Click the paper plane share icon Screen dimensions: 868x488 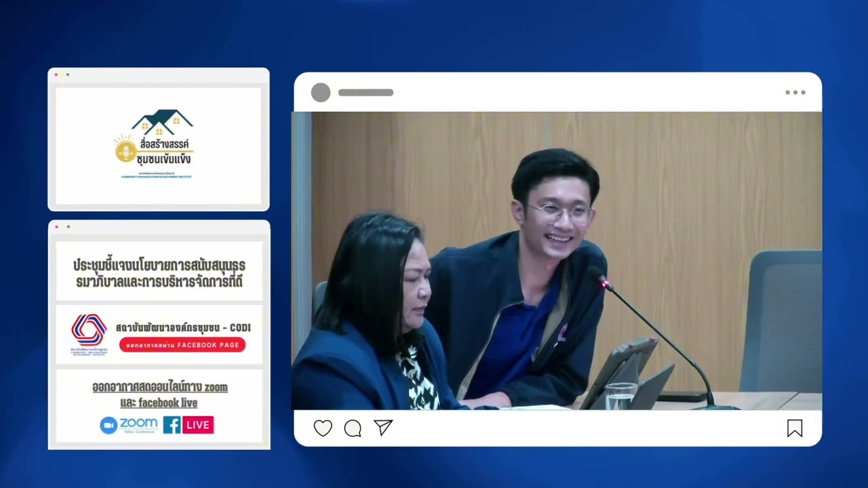[383, 428]
